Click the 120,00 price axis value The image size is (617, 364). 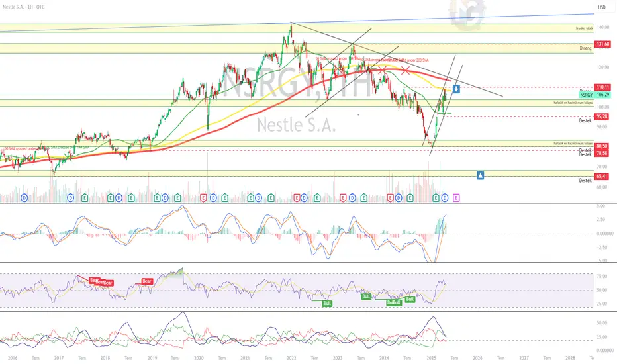point(603,68)
